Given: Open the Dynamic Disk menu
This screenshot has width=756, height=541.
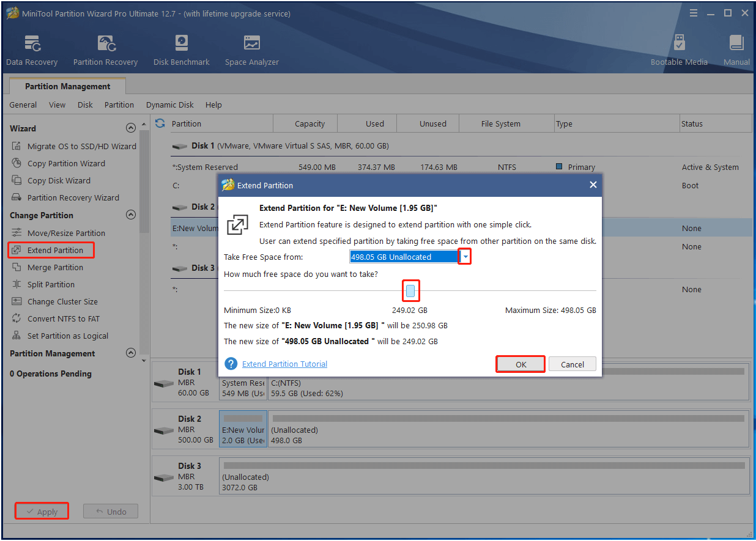Looking at the screenshot, I should pyautogui.click(x=170, y=105).
